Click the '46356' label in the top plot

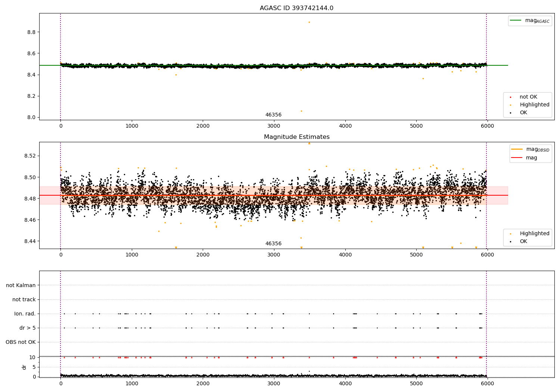pyautogui.click(x=273, y=115)
